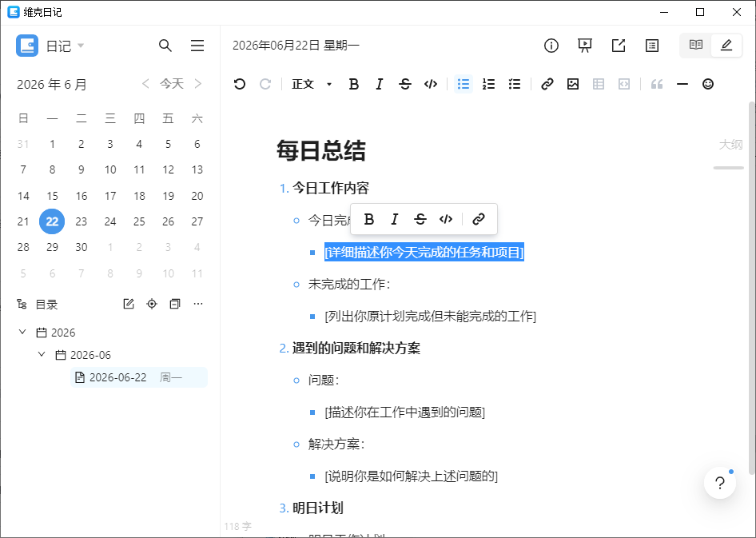
Task: Open the paragraph style dropdown 正文
Action: 312,85
